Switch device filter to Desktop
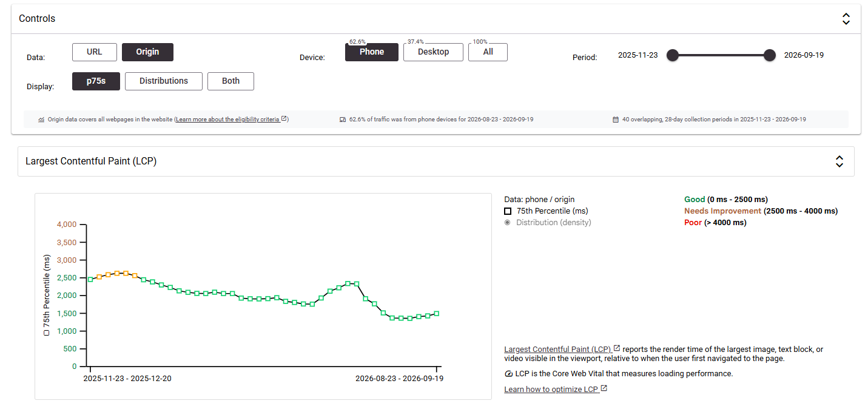The width and height of the screenshot is (868, 409). (x=433, y=52)
